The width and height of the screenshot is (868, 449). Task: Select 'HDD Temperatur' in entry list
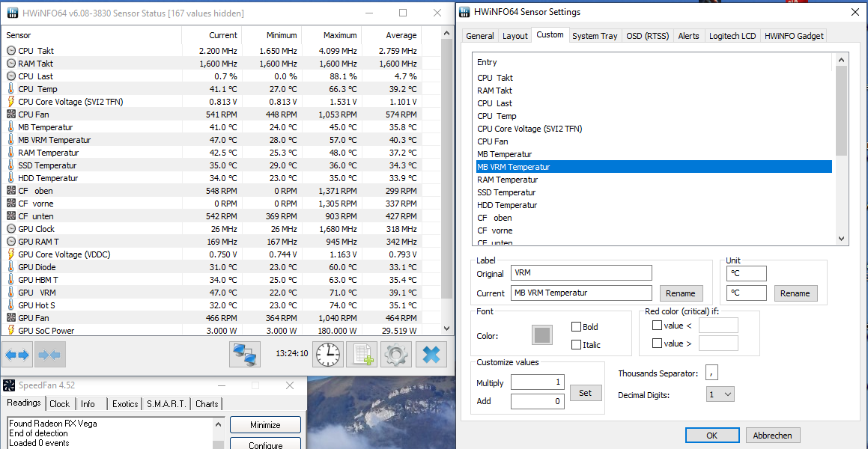click(654, 205)
